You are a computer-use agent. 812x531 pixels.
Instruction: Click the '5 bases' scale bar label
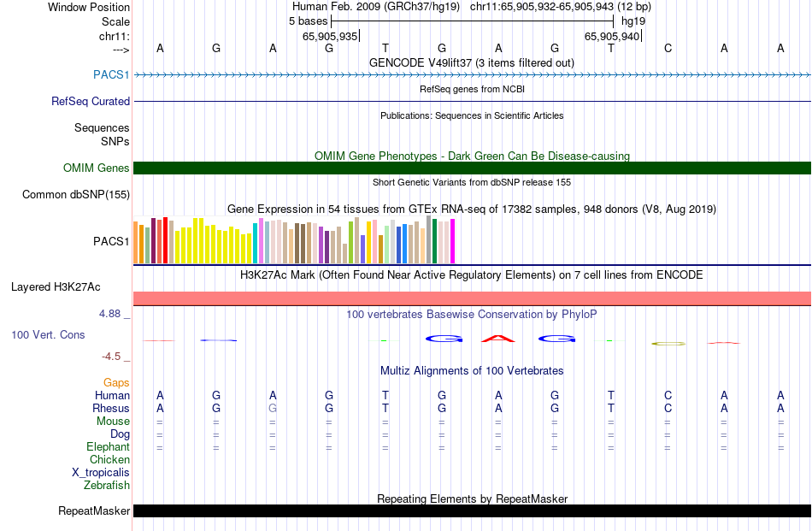[x=308, y=21]
